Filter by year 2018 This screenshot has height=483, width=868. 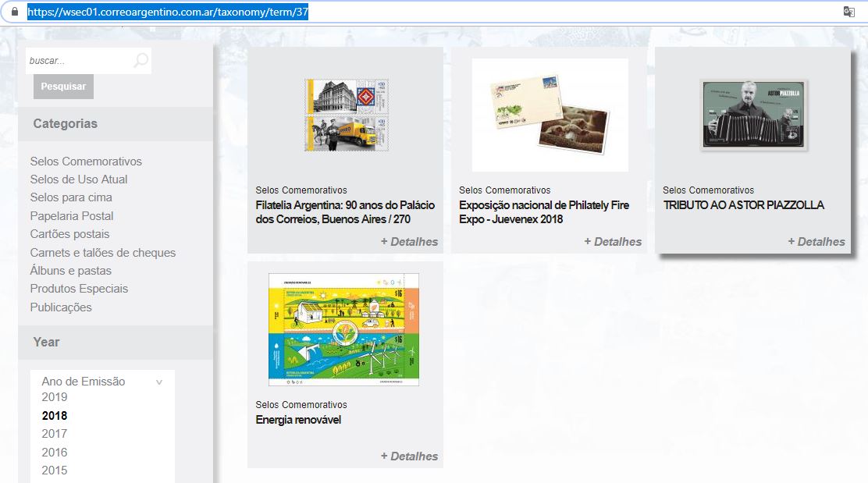pos(55,415)
